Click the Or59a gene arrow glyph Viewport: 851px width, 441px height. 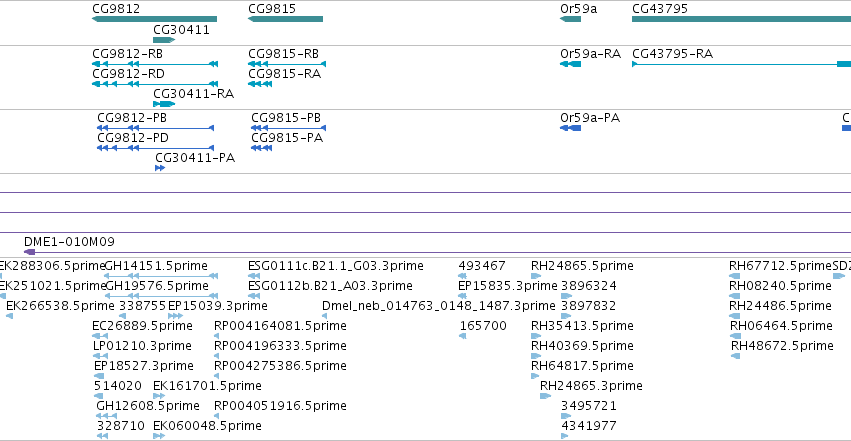point(570,19)
